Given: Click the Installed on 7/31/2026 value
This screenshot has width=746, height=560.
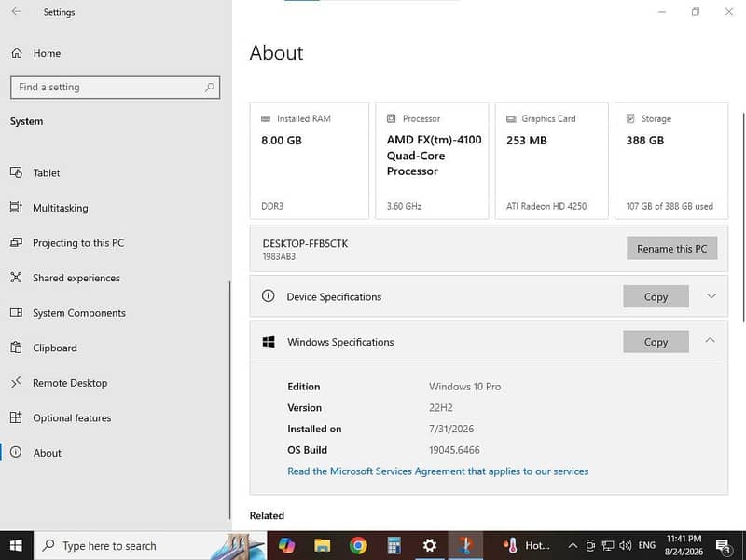Looking at the screenshot, I should coord(451,429).
